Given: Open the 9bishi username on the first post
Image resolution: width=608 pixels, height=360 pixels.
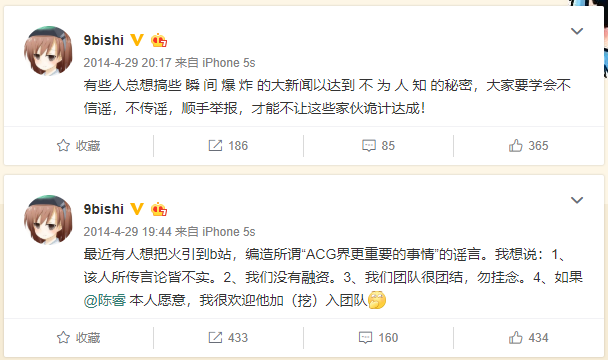Looking at the screenshot, I should [104, 40].
